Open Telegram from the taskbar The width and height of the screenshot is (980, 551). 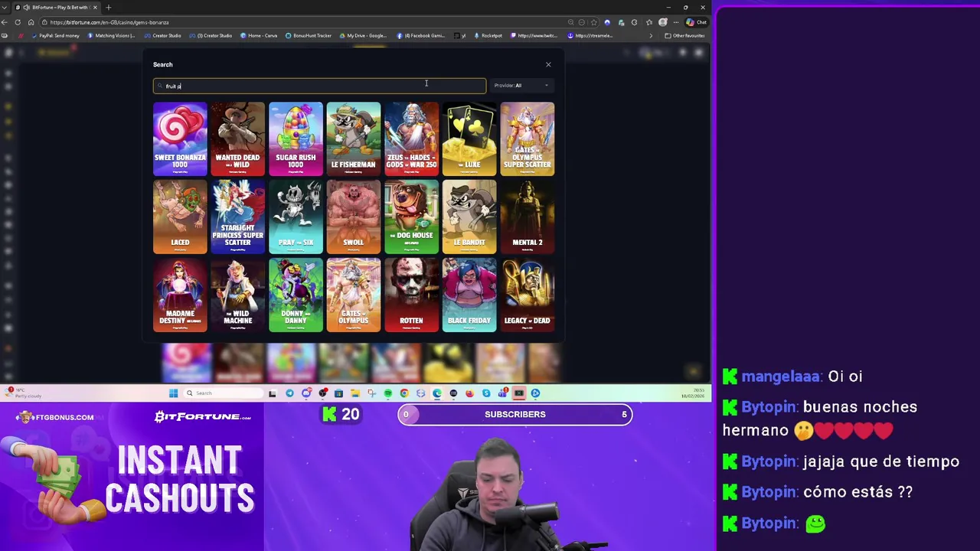point(289,393)
